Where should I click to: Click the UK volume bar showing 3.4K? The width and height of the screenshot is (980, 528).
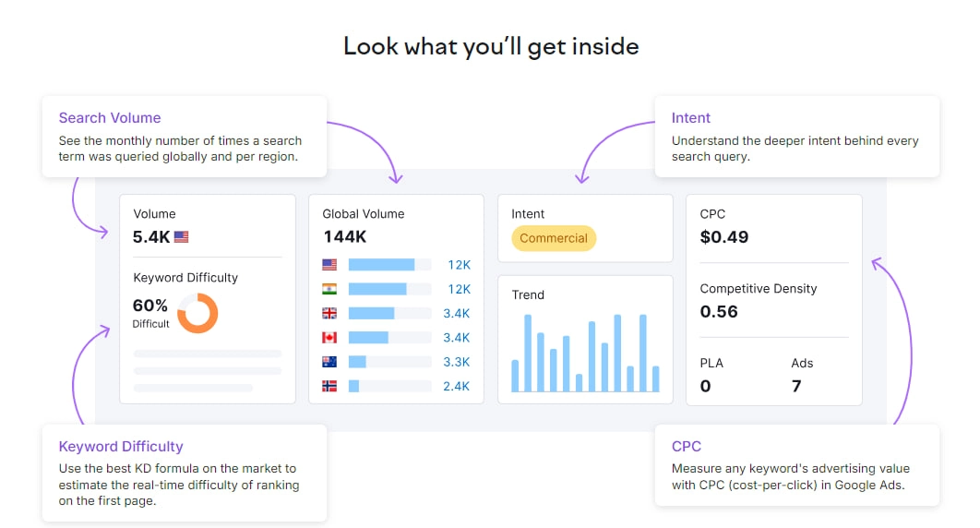click(x=390, y=313)
